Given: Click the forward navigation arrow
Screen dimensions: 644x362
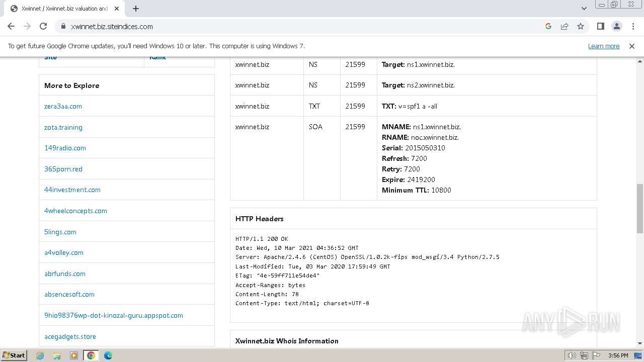Looking at the screenshot, I should coord(27,26).
